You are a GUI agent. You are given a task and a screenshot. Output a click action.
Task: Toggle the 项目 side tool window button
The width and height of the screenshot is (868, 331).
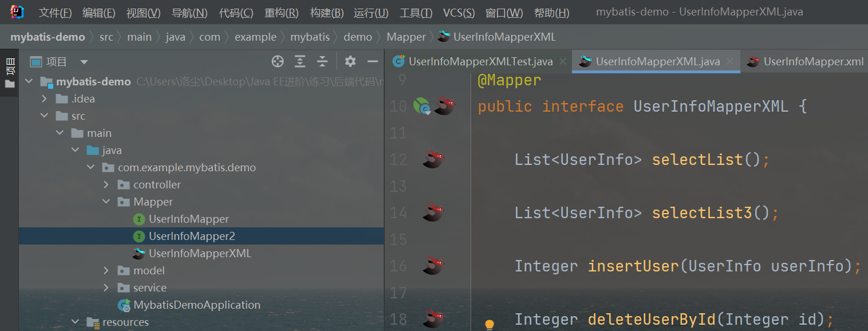tap(10, 73)
